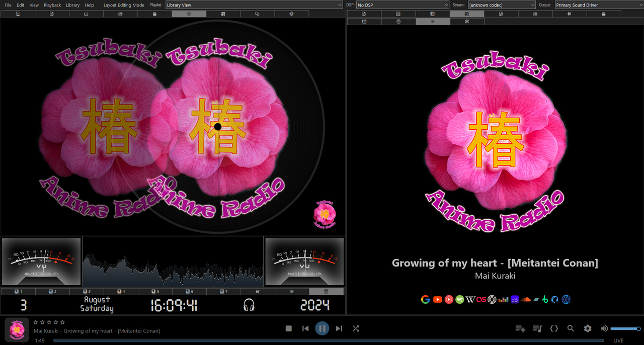
Task: Open the DSP preset dropdown
Action: (x=403, y=5)
